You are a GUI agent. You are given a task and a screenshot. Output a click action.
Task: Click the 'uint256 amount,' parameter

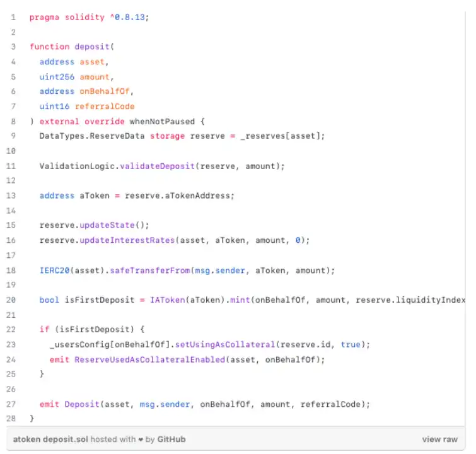coord(76,77)
